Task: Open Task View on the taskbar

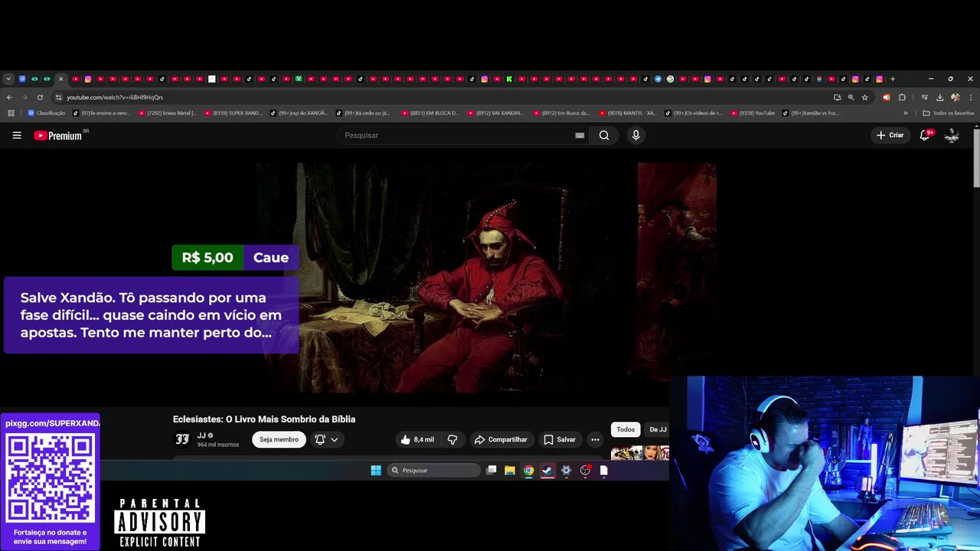Action: pos(491,470)
